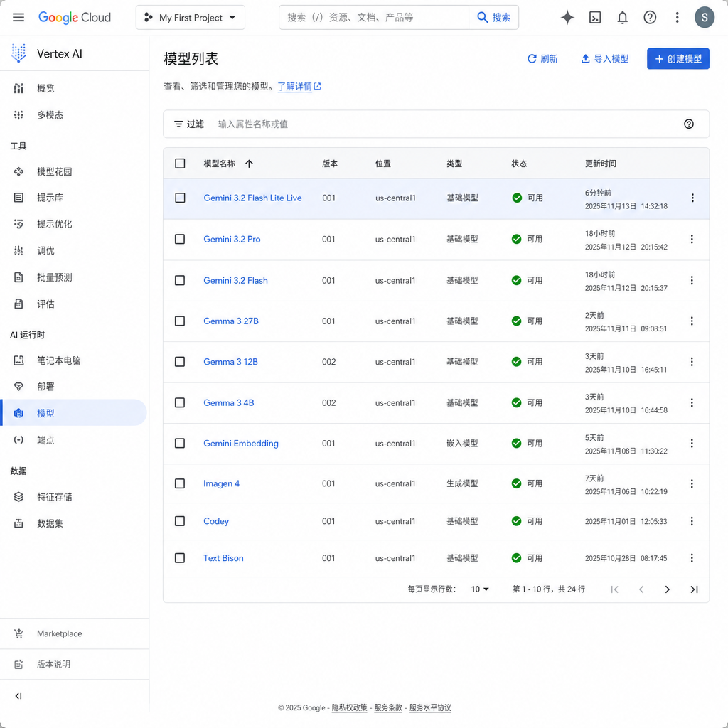The width and height of the screenshot is (728, 728).
Task: Open row actions for Text Bison
Action: click(691, 558)
